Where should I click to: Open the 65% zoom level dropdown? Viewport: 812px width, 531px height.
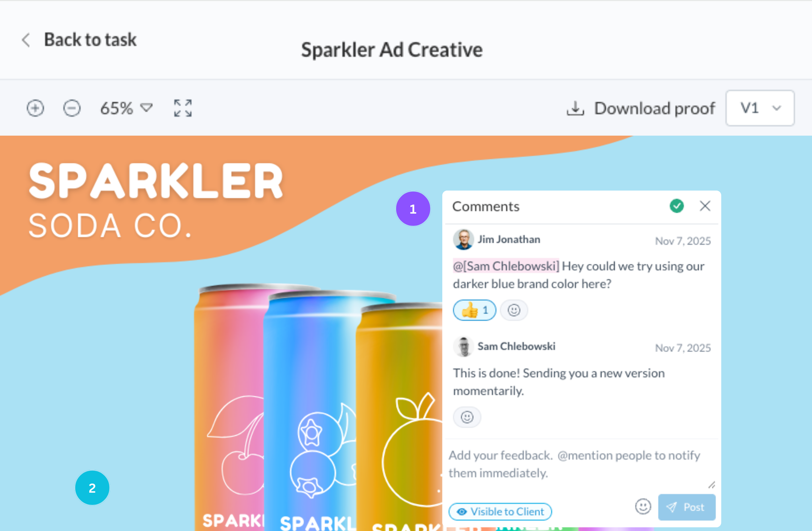(x=126, y=109)
